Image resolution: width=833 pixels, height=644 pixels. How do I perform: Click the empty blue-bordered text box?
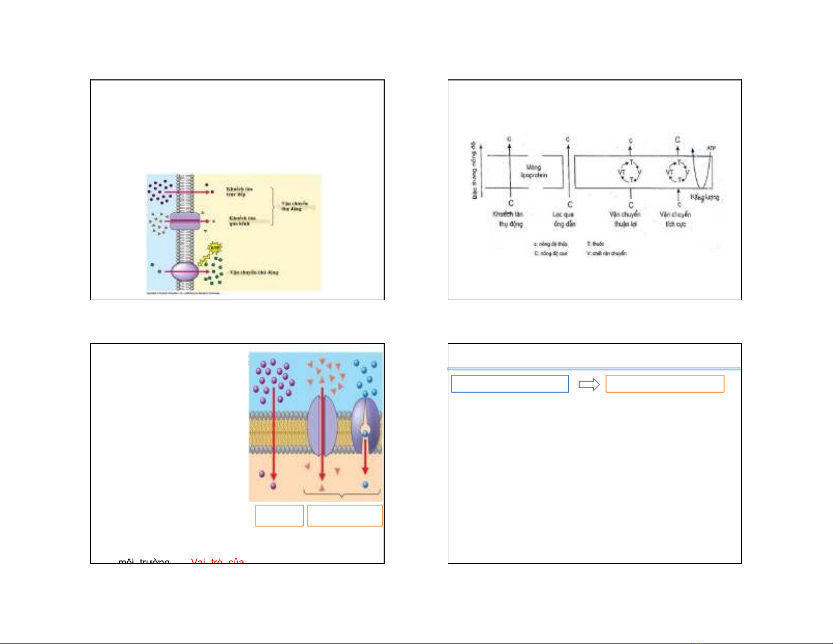510,384
